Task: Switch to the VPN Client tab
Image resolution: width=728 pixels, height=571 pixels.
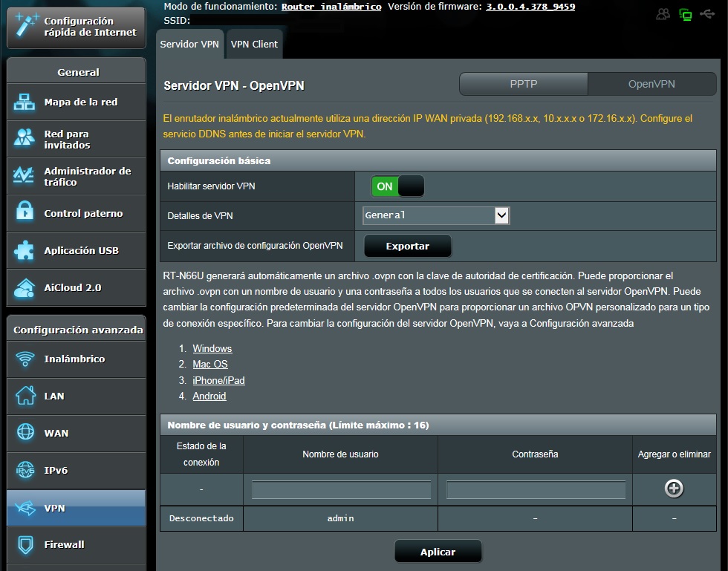Action: pos(254,44)
